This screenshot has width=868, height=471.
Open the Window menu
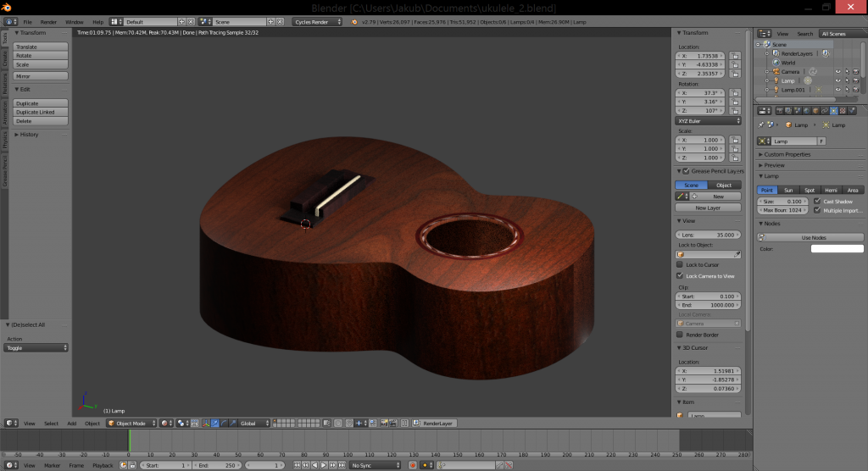(75, 21)
